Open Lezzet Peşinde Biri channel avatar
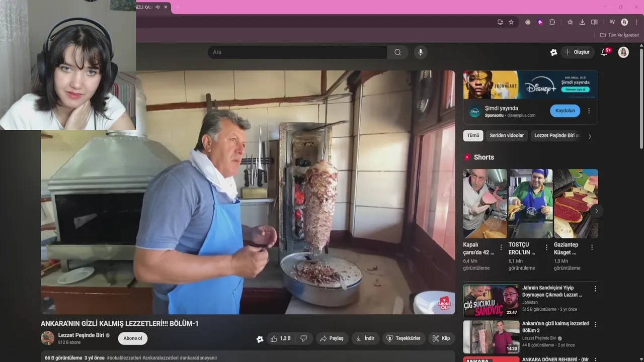Image resolution: width=644 pixels, height=362 pixels. coord(47,338)
